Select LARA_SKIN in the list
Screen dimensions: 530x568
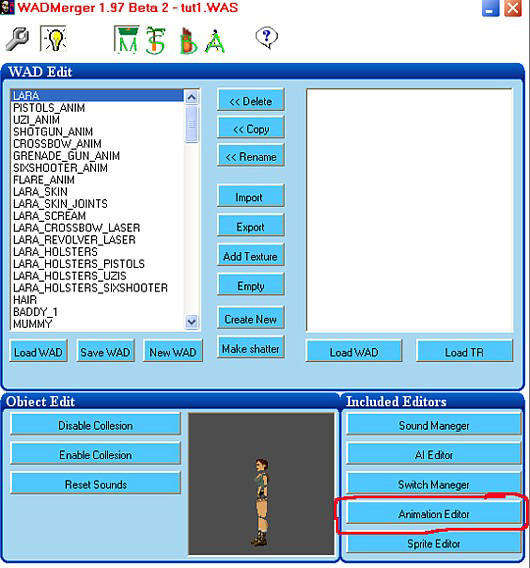(97, 192)
